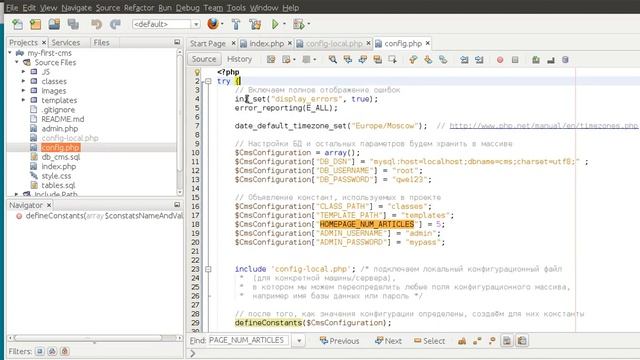
Task: Click Select in Find bar
Action: (x=429, y=341)
